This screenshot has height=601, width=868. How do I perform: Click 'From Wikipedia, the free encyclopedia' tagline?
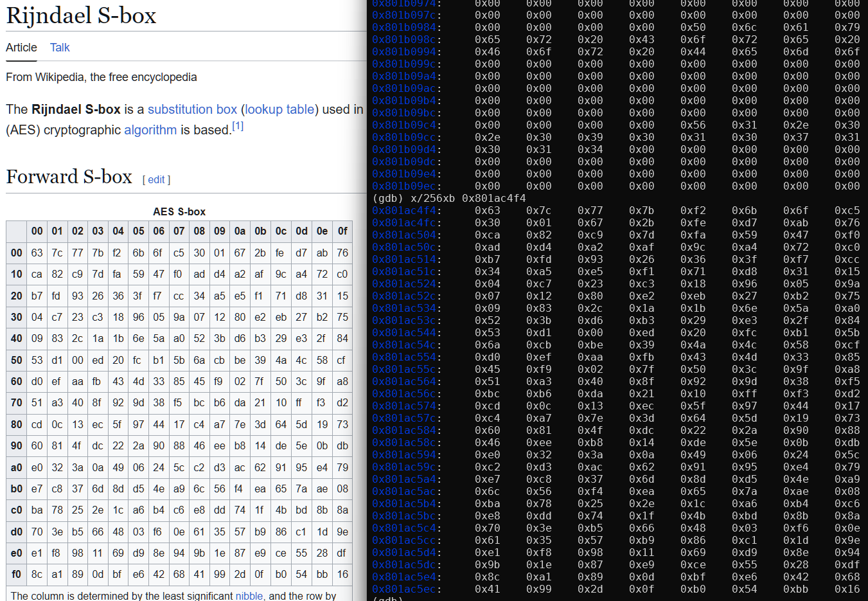point(102,77)
